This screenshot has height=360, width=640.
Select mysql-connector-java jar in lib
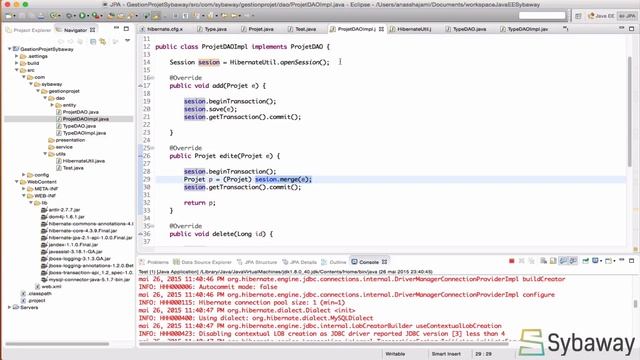86,280
